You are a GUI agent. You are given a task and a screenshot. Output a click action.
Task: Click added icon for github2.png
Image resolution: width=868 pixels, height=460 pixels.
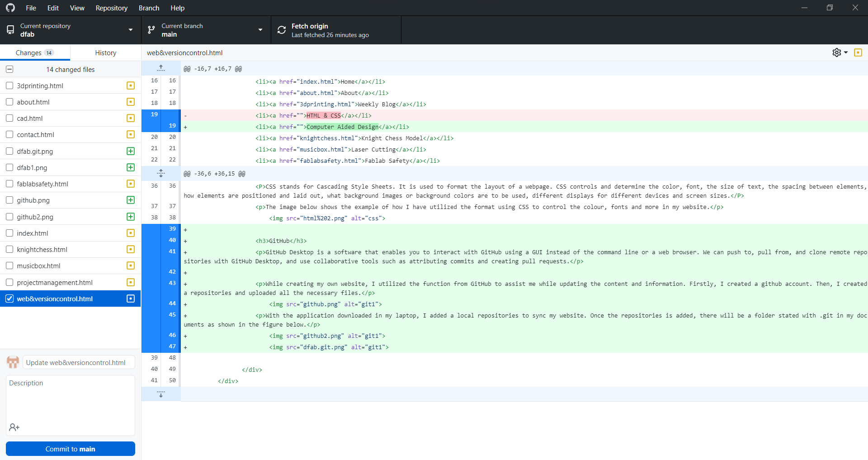(x=131, y=217)
